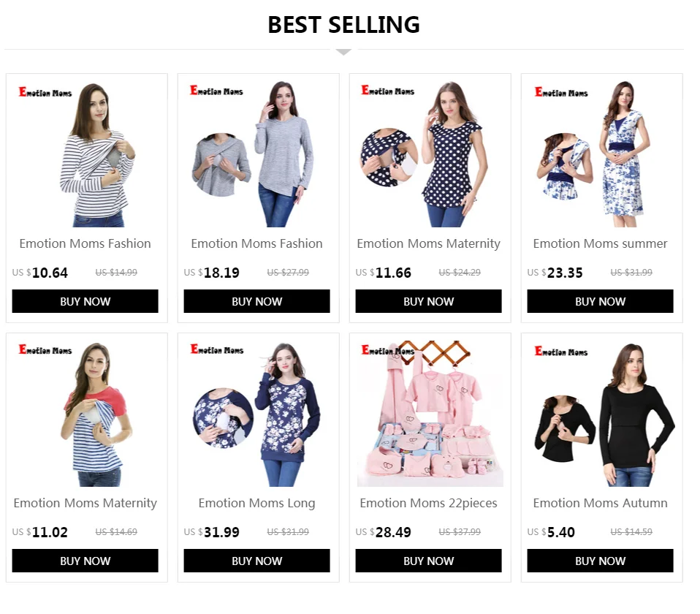
Task: Open the blue floral summer dress image
Action: click(600, 153)
